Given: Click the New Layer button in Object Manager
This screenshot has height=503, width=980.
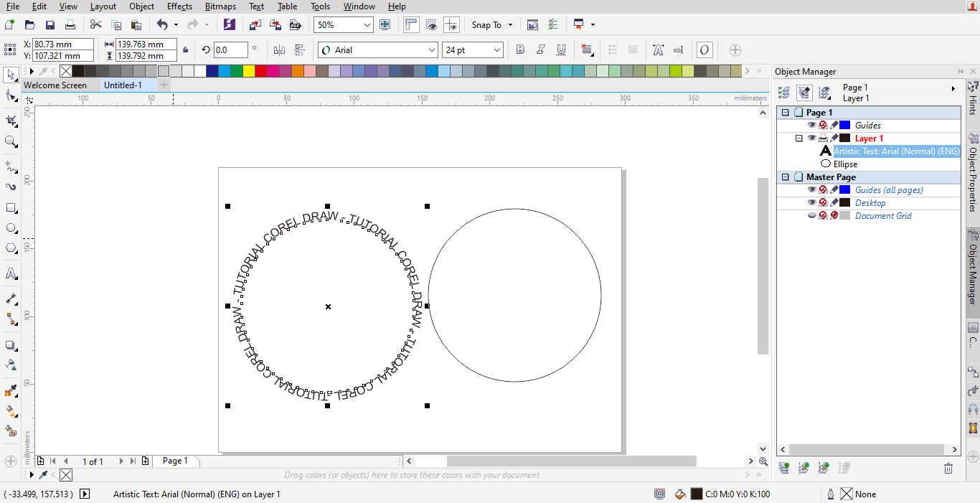Looking at the screenshot, I should tap(784, 468).
